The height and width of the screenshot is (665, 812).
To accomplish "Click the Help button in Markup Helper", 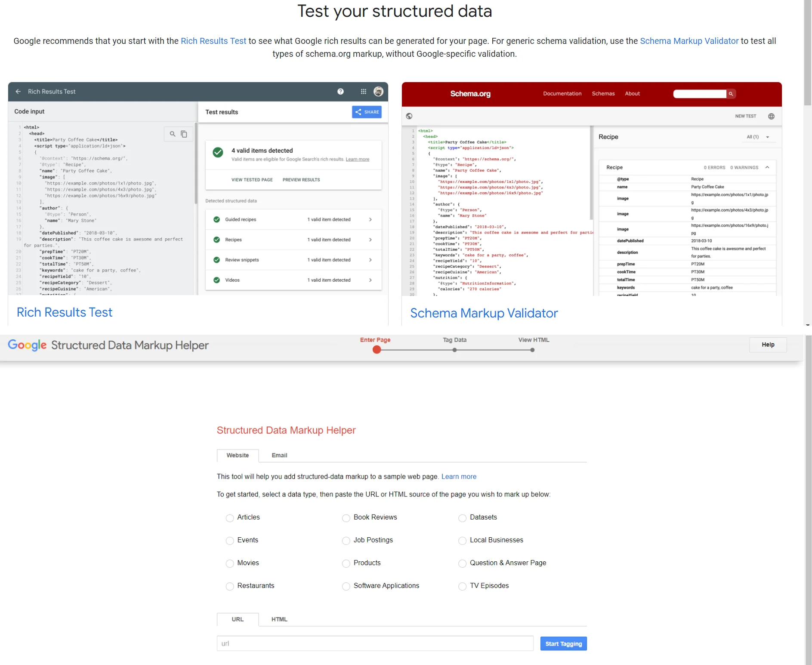I will tap(768, 345).
